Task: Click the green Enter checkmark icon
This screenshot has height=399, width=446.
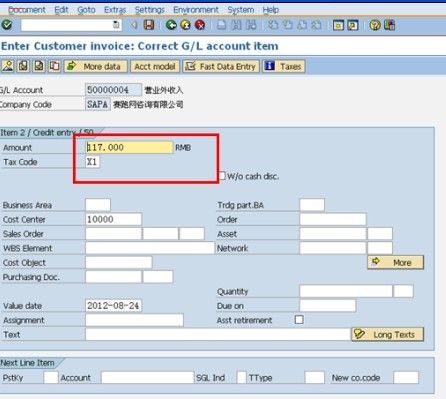Action: point(6,25)
